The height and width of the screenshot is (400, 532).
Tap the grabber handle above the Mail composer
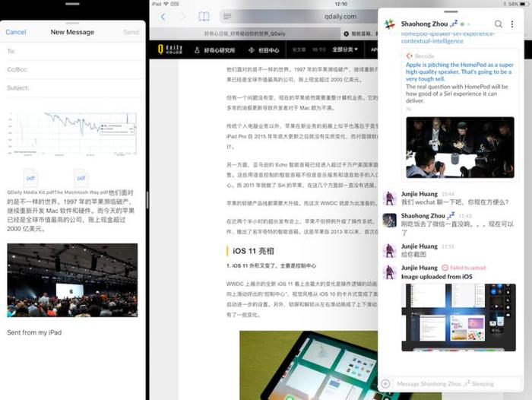click(72, 4)
